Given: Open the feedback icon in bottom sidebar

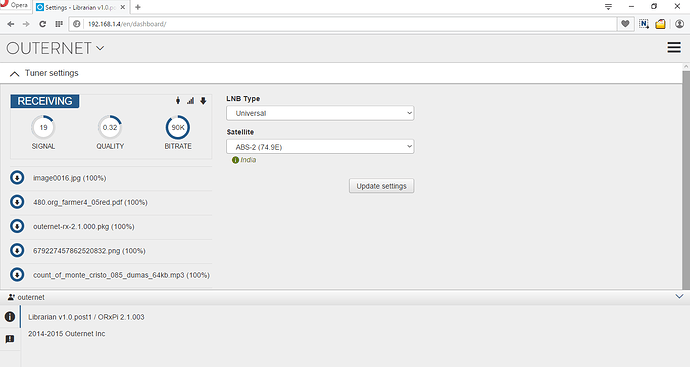Looking at the screenshot, I should (10, 339).
